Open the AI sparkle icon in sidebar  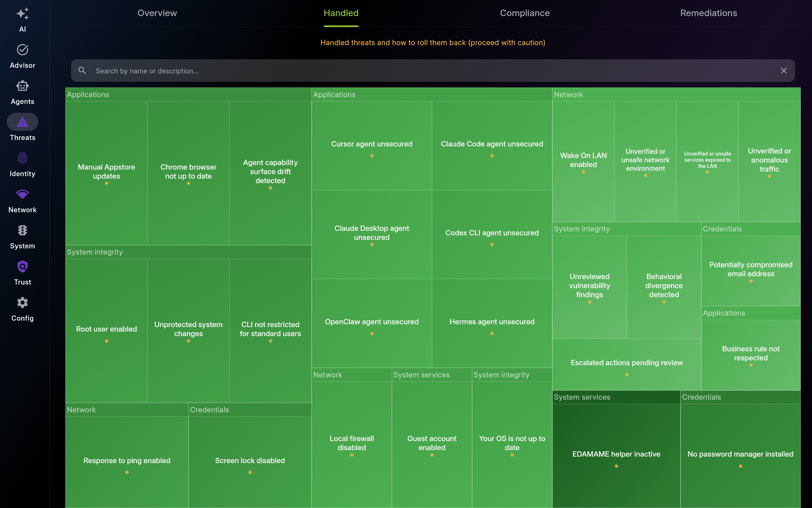coord(23,14)
